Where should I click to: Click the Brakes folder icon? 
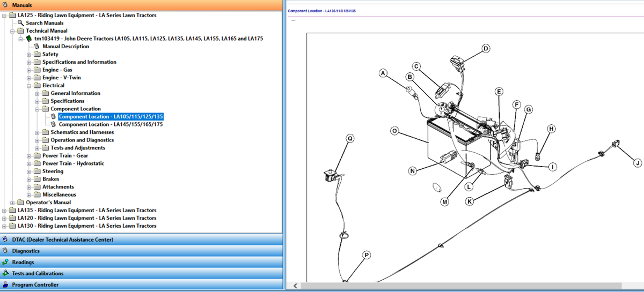37,179
